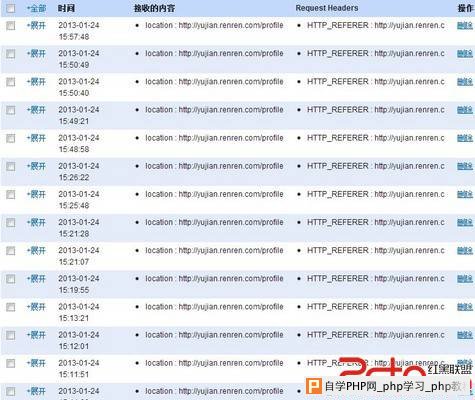Delete the 15:50:49 record

tap(465, 54)
